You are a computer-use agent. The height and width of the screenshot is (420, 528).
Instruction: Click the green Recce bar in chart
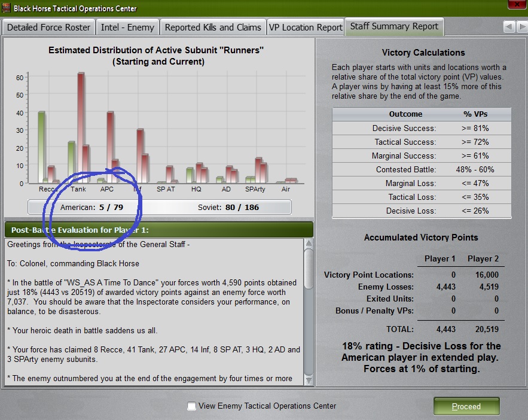point(41,148)
